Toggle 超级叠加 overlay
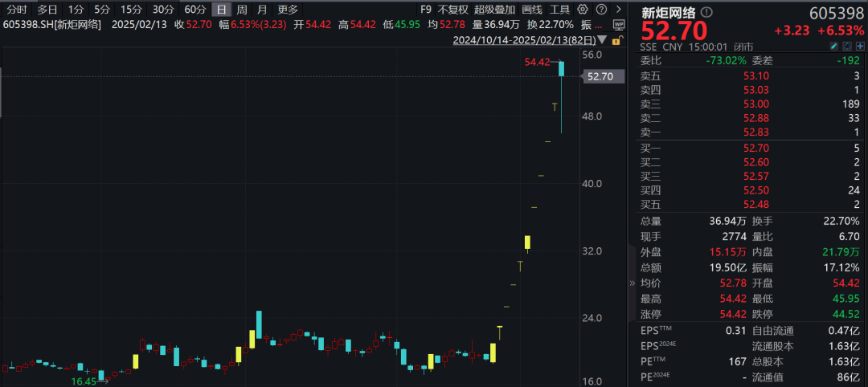This screenshot has height=387, width=868. coord(494,10)
